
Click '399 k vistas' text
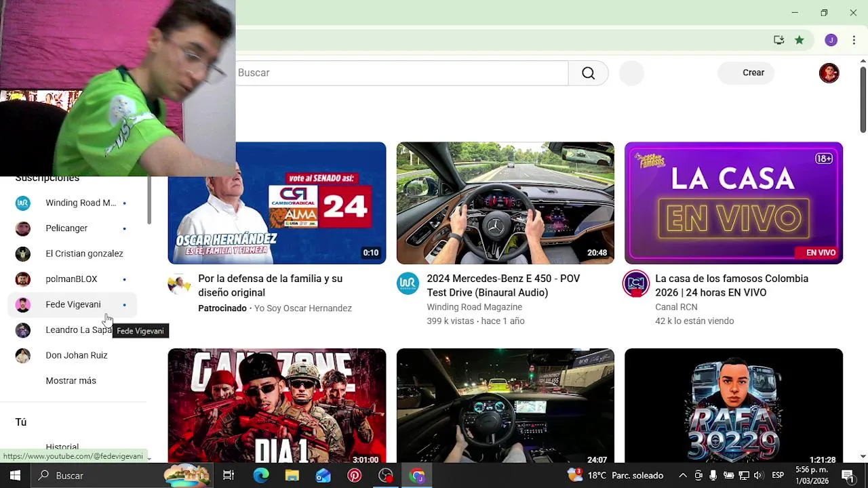(x=450, y=321)
